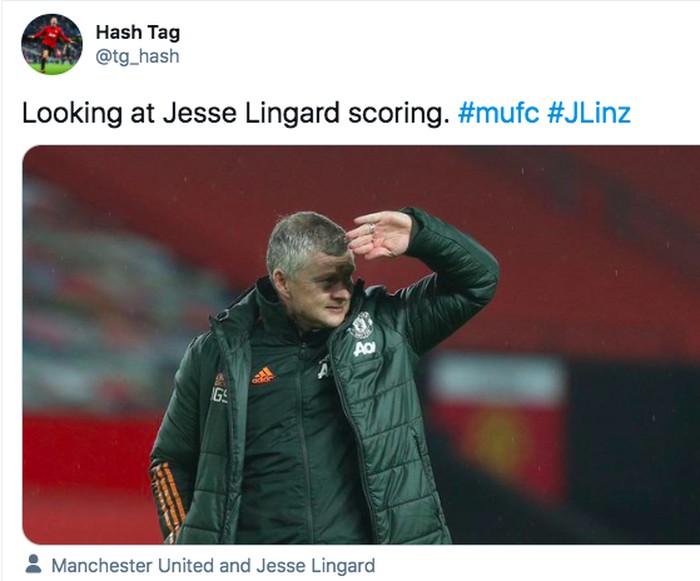Open tagged accounts Manchester United and Jesse Lingard

point(213,566)
